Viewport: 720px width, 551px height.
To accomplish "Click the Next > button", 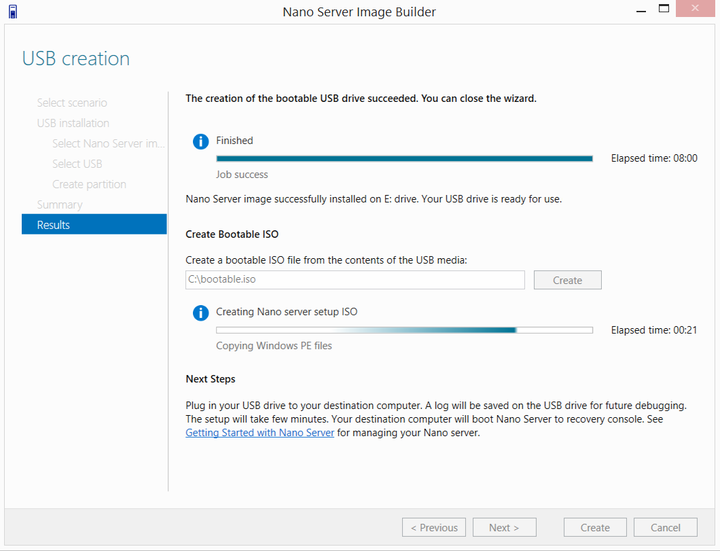I will (504, 528).
